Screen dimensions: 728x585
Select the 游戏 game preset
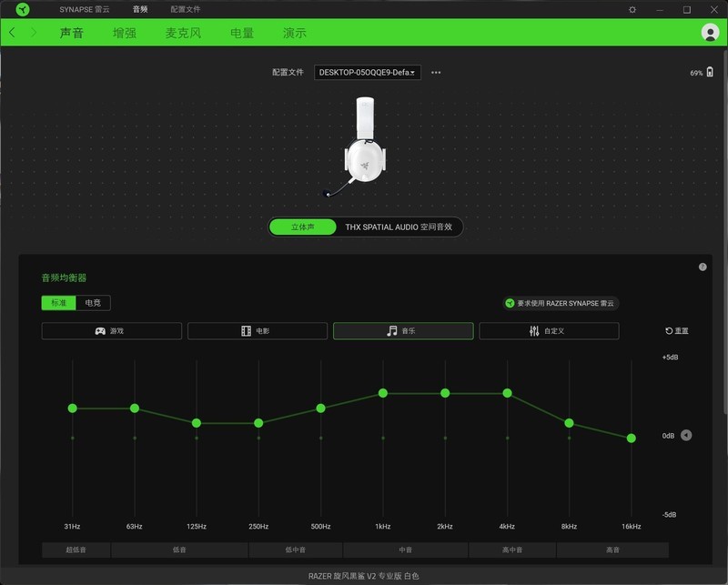111,331
